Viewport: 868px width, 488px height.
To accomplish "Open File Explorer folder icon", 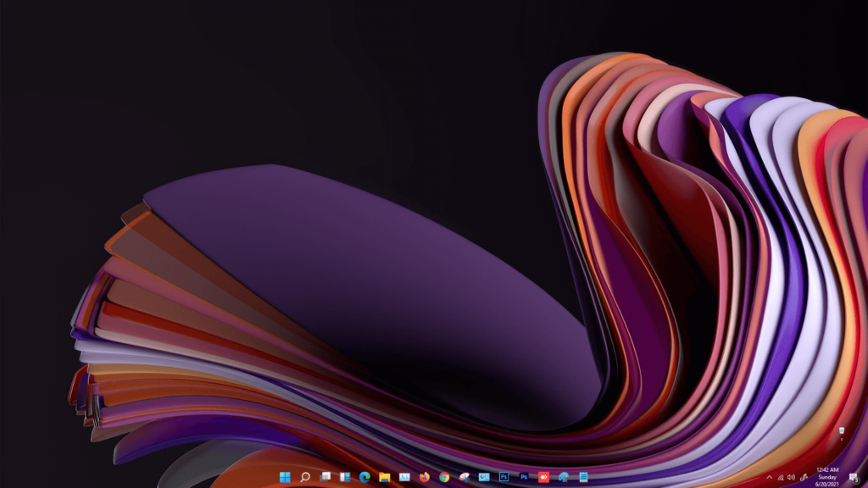I will [385, 477].
